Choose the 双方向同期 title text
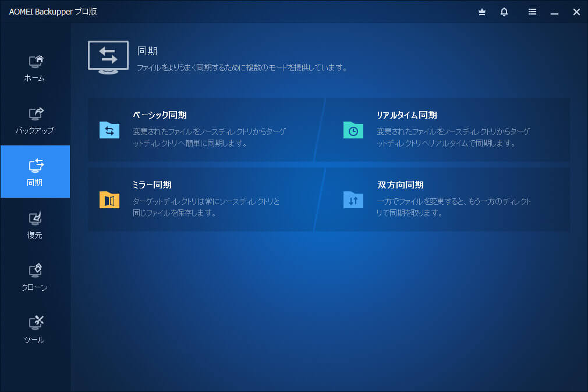Viewport: 588px width, 392px height. coord(400,185)
